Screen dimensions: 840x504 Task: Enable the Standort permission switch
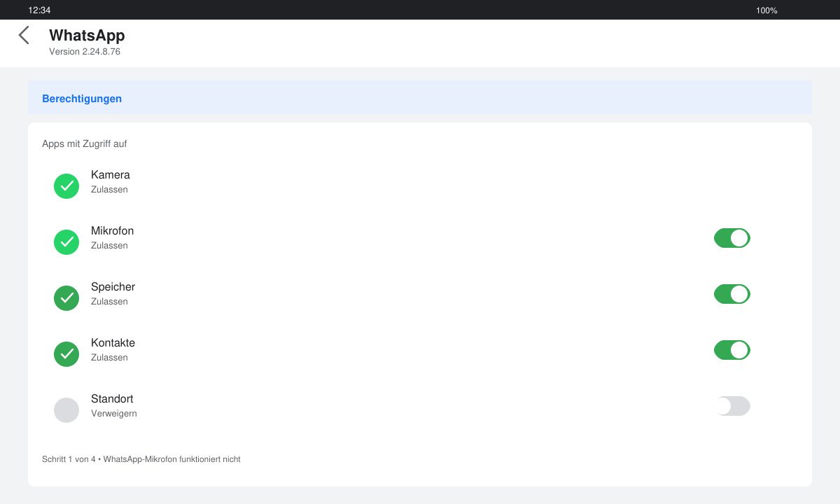(732, 406)
